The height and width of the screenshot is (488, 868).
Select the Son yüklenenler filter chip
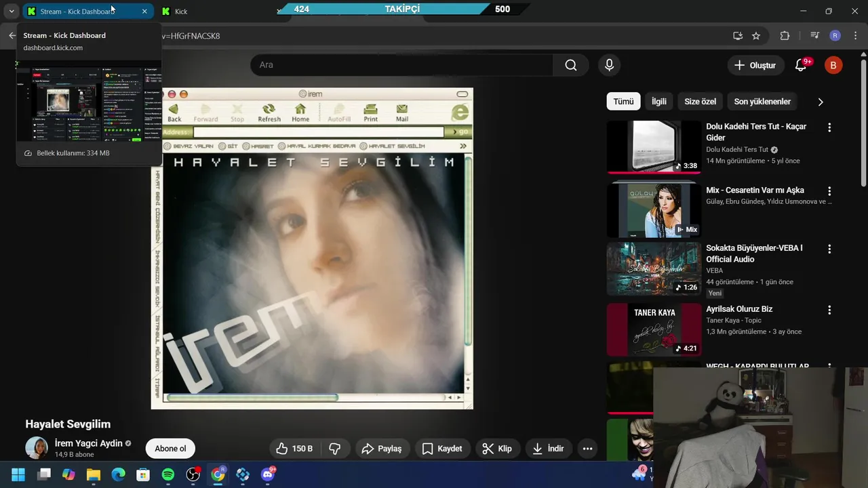(x=762, y=102)
